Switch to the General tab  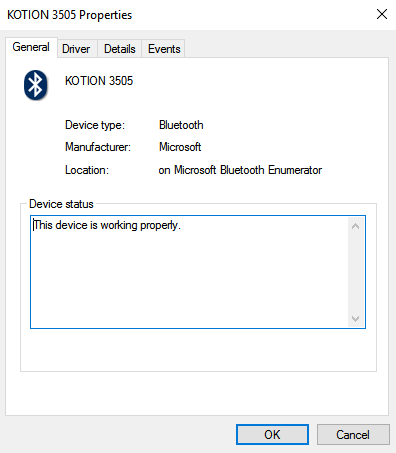tap(31, 47)
